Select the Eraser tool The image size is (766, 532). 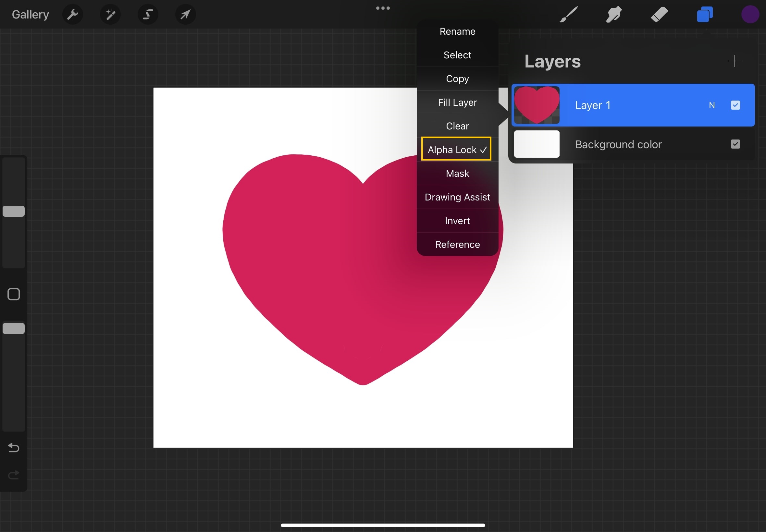[x=659, y=14]
